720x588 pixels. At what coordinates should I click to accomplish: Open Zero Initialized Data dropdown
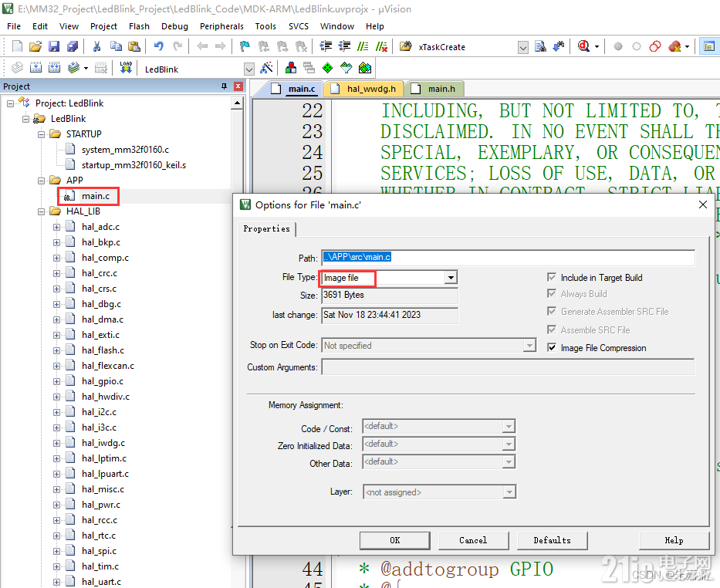509,444
